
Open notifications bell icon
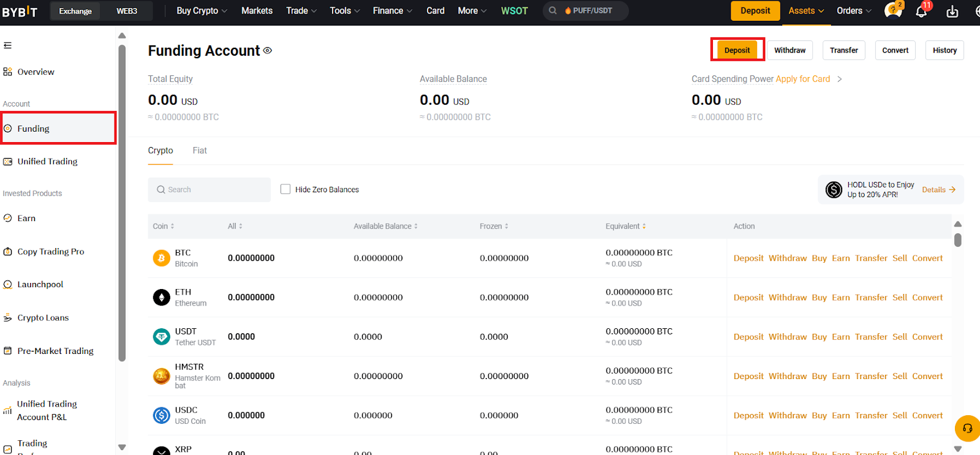click(921, 11)
